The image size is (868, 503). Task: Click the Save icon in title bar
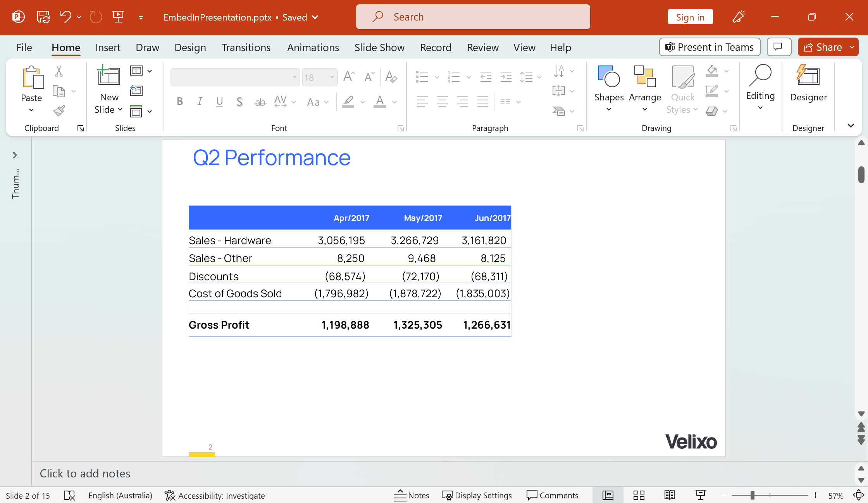(x=43, y=17)
